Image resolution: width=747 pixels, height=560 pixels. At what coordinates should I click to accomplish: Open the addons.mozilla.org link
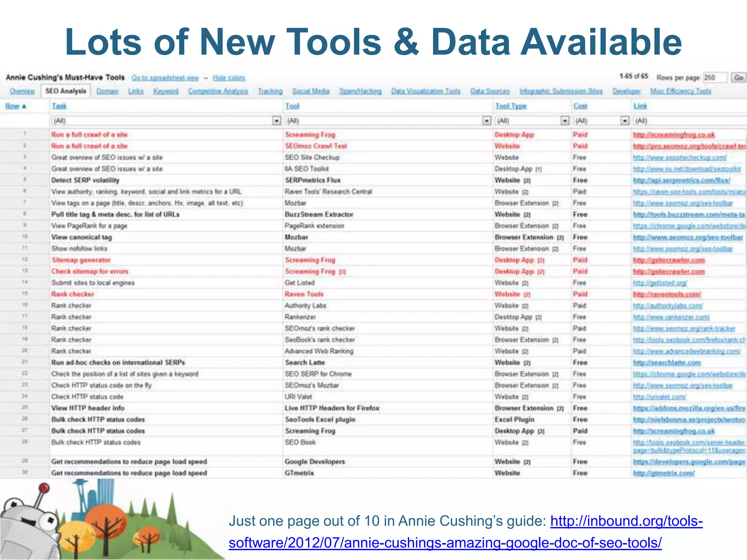[x=689, y=408]
